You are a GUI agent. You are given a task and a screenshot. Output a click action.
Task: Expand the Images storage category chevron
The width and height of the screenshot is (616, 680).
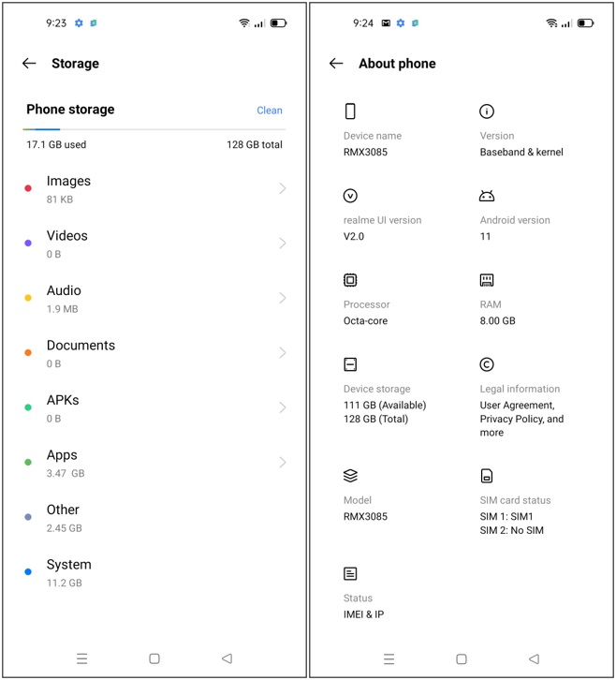point(282,188)
